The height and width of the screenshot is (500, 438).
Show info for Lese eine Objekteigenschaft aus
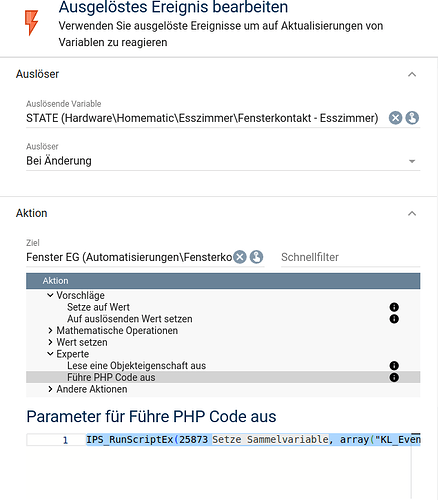pyautogui.click(x=394, y=366)
